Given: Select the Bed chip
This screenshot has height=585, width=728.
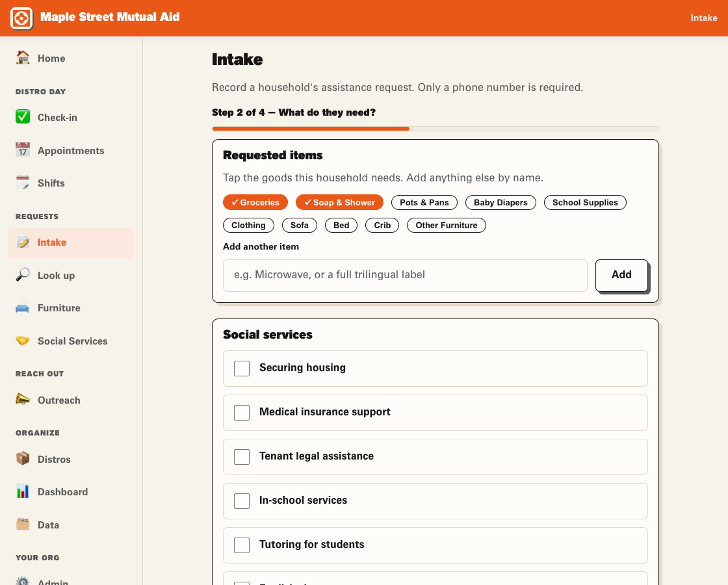Looking at the screenshot, I should pyautogui.click(x=341, y=225).
